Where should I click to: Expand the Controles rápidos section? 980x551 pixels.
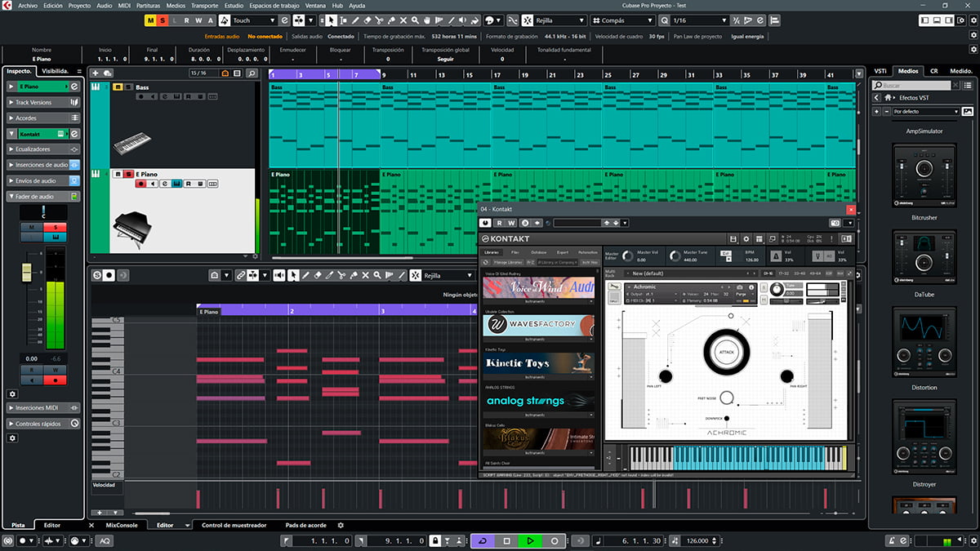click(44, 424)
